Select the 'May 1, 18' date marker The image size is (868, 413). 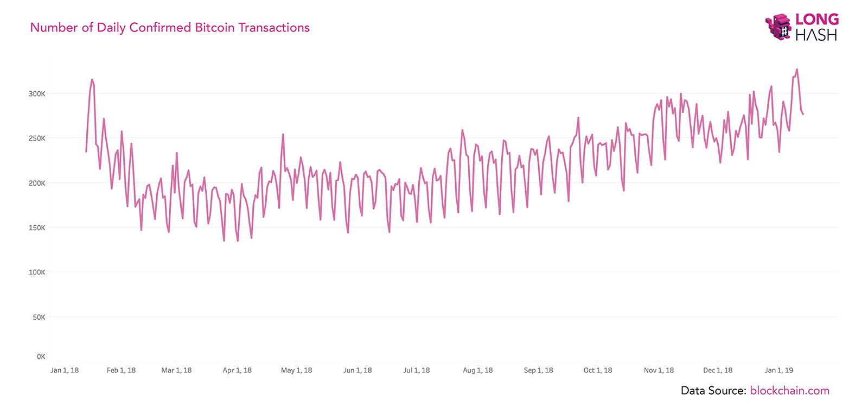tap(296, 371)
